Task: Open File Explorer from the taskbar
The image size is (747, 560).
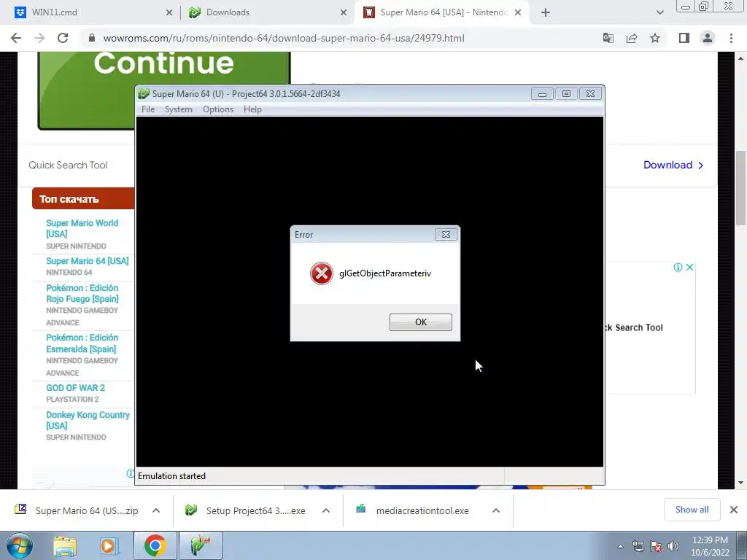Action: (x=65, y=545)
